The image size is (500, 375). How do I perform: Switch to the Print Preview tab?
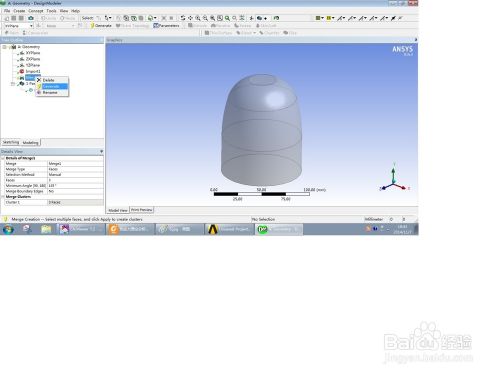pos(141,210)
